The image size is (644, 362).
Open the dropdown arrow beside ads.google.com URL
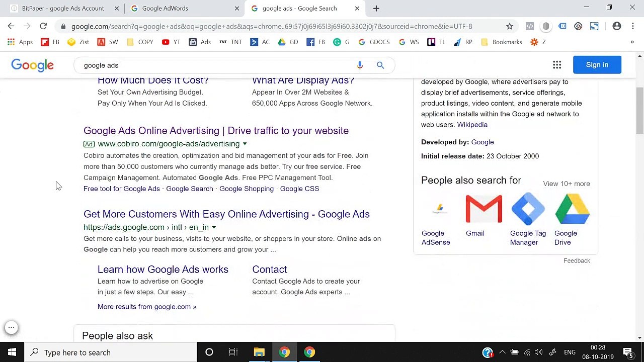pos(214,227)
